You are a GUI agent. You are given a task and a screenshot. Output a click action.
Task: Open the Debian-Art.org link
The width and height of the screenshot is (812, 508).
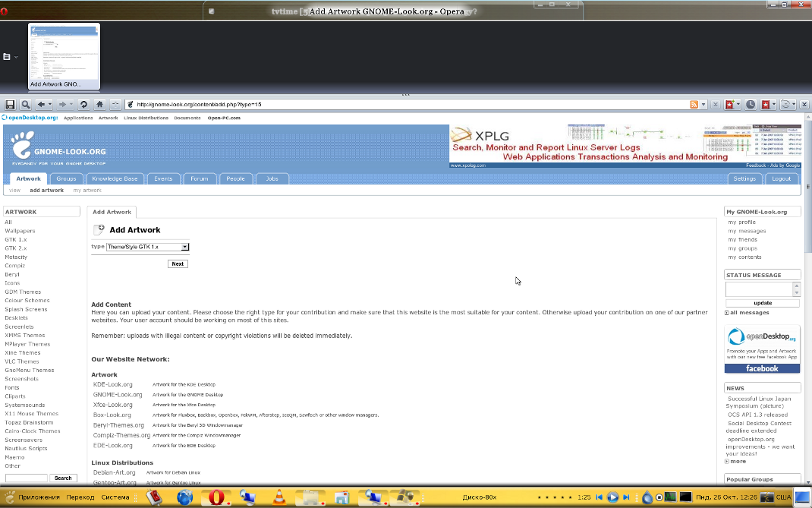(115, 473)
